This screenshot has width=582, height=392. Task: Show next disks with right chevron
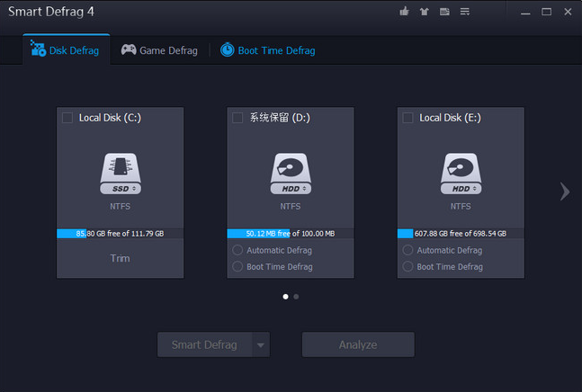565,192
